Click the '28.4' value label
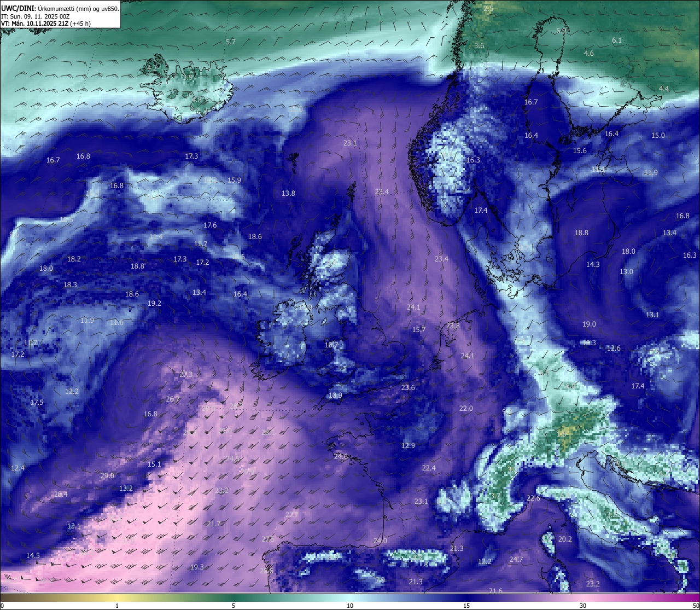Screen dimensions: 700x610 61,494
